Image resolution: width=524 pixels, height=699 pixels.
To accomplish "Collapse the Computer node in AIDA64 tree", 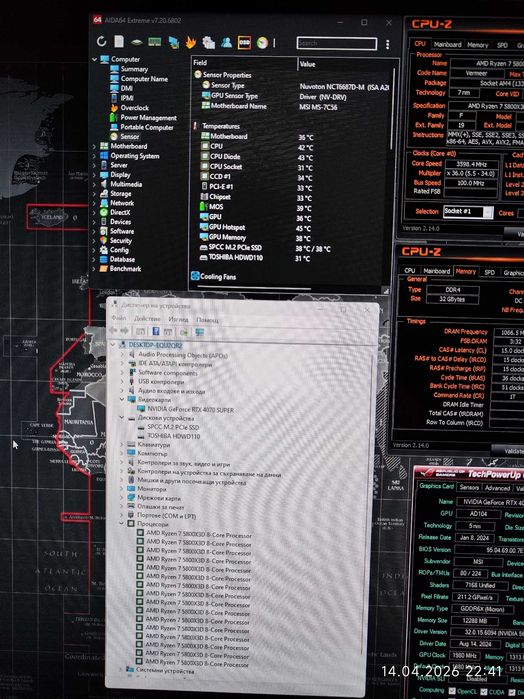I will pos(95,59).
